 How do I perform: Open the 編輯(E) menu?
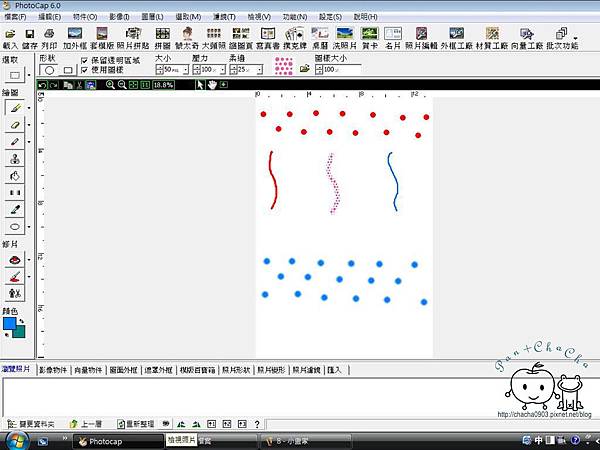[x=50, y=17]
